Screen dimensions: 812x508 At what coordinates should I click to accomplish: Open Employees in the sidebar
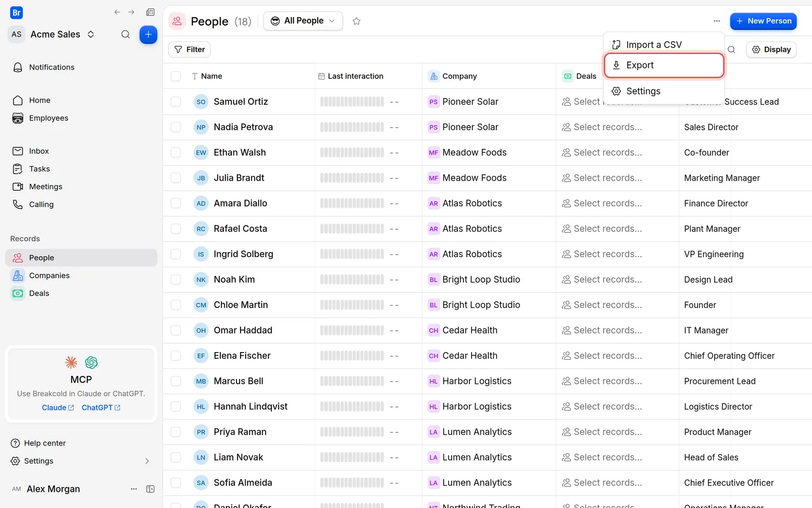point(81,118)
